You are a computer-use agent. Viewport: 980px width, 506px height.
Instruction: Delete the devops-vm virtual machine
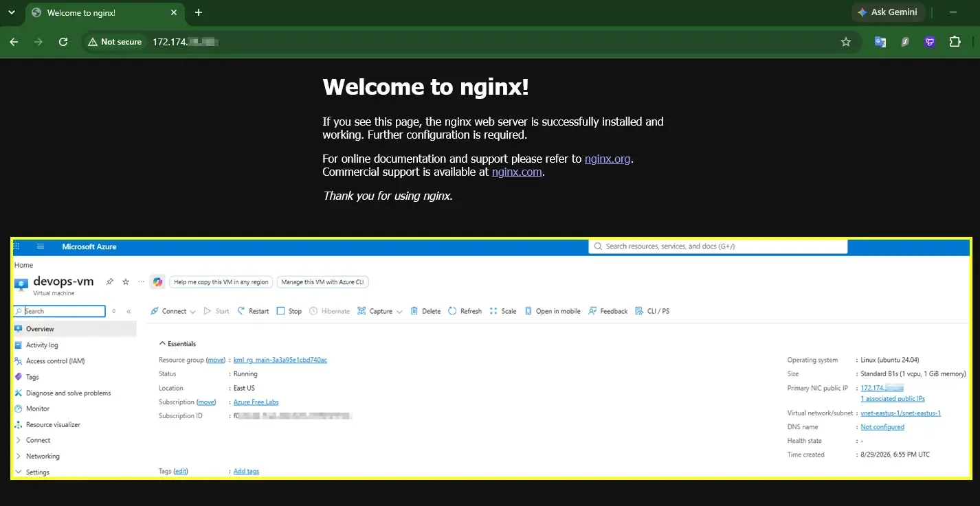click(425, 311)
